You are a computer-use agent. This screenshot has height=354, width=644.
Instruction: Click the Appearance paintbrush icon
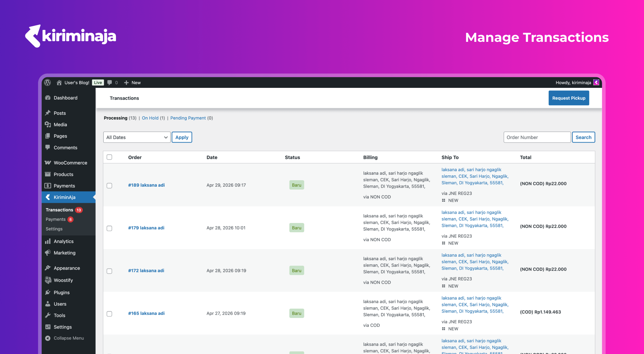pyautogui.click(x=48, y=268)
